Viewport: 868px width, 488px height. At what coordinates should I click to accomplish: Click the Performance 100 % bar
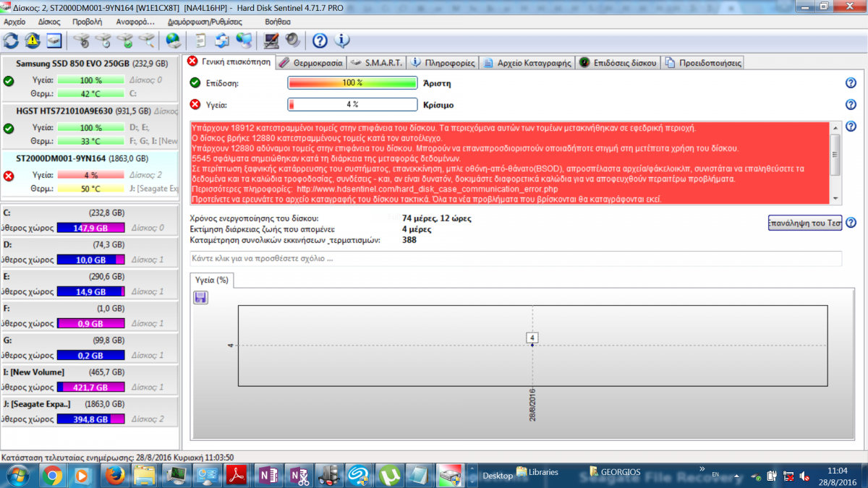[x=352, y=83]
